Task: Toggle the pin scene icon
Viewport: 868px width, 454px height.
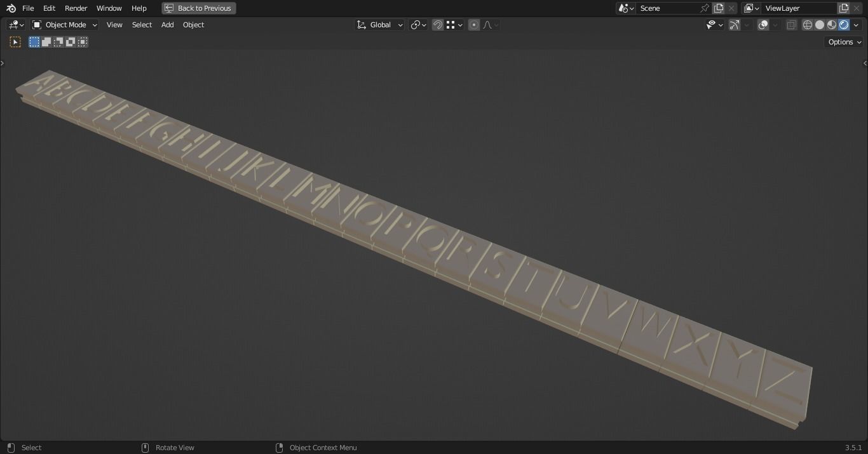Action: coord(705,8)
